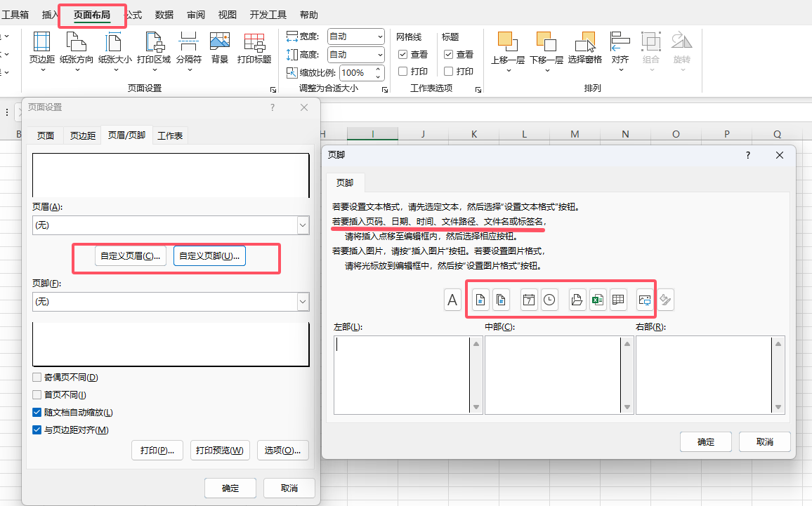Click the Insert Time clock icon

pos(549,300)
